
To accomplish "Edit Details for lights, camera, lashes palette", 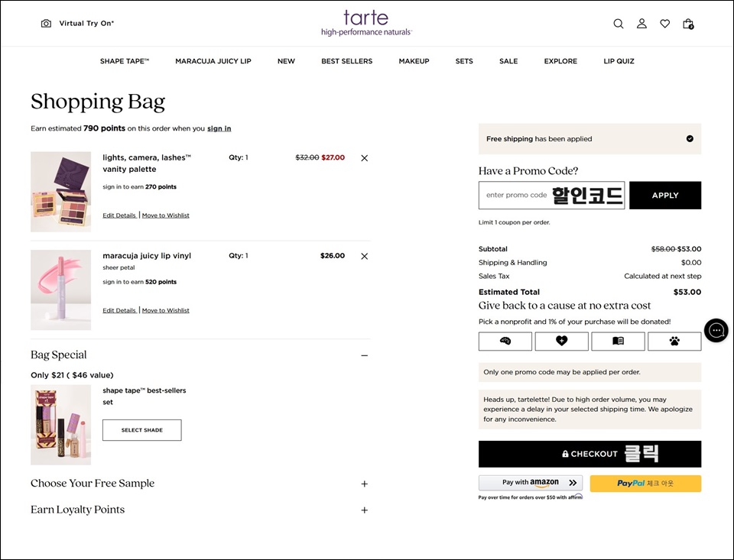I will pyautogui.click(x=119, y=215).
